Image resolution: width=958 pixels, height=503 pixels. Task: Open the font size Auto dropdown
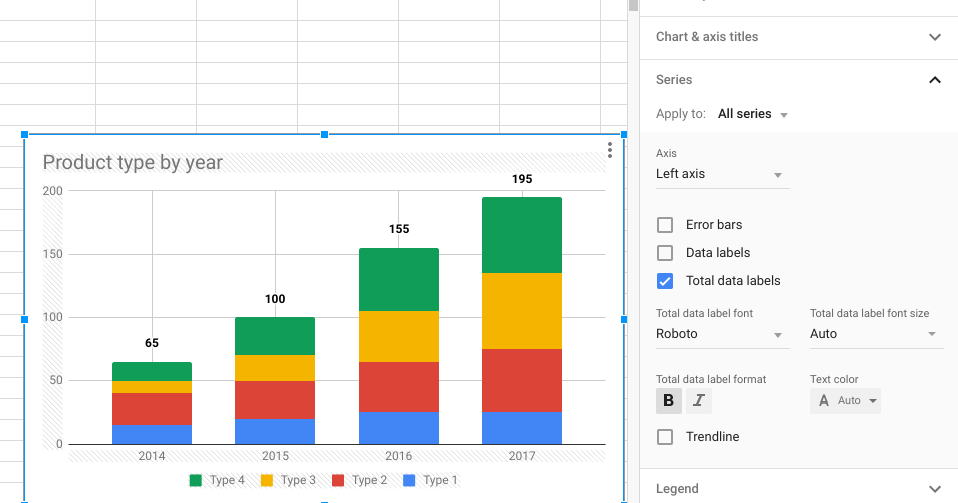875,334
